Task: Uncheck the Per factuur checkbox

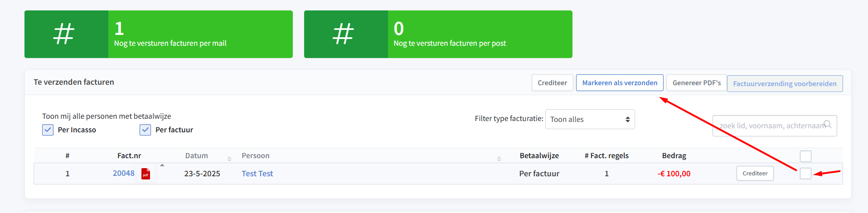Action: [145, 130]
